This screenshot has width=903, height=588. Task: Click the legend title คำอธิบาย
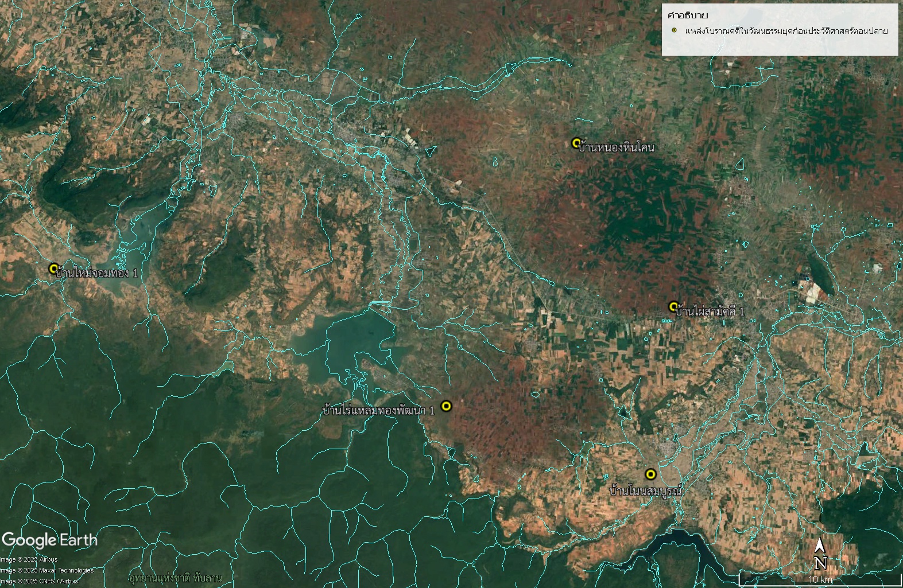coord(688,15)
